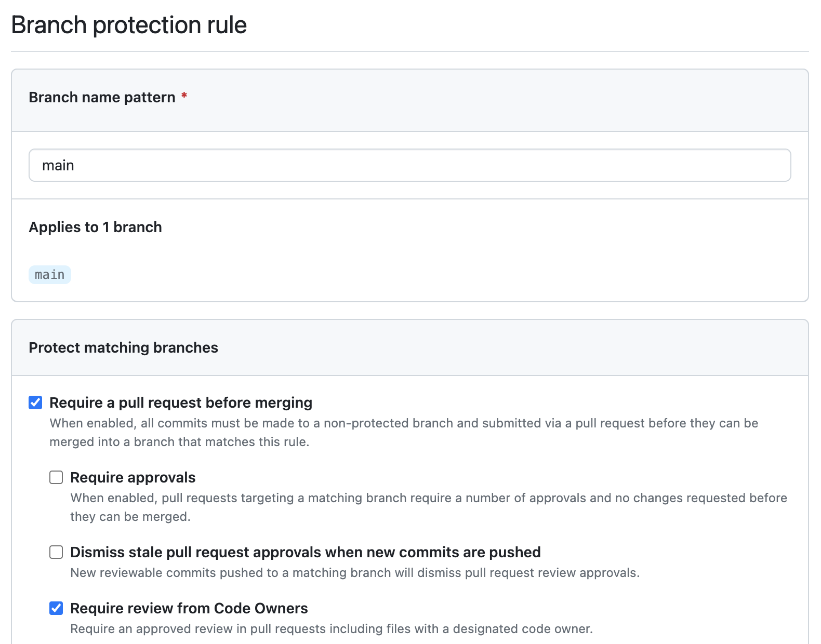The height and width of the screenshot is (644, 821).
Task: Click the Dismiss stale pull request approvals label
Action: pyautogui.click(x=306, y=552)
